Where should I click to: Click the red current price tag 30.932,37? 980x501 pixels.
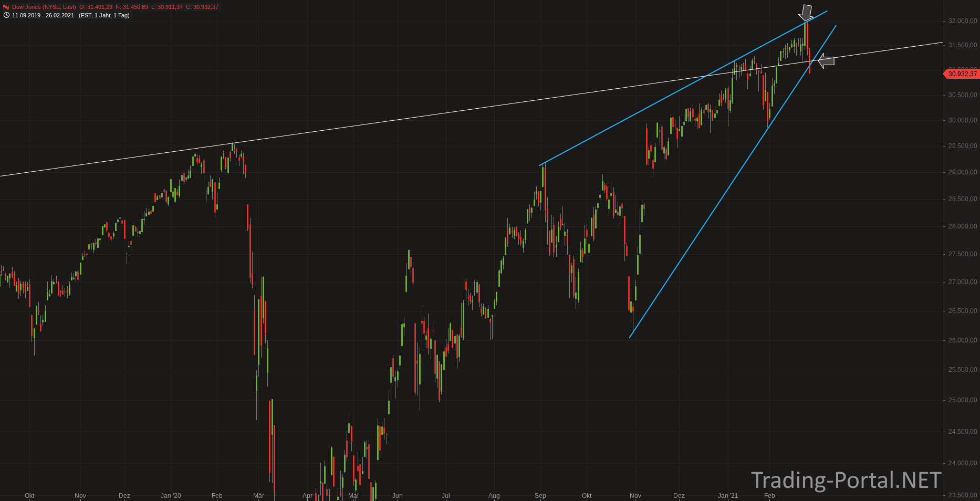point(962,74)
